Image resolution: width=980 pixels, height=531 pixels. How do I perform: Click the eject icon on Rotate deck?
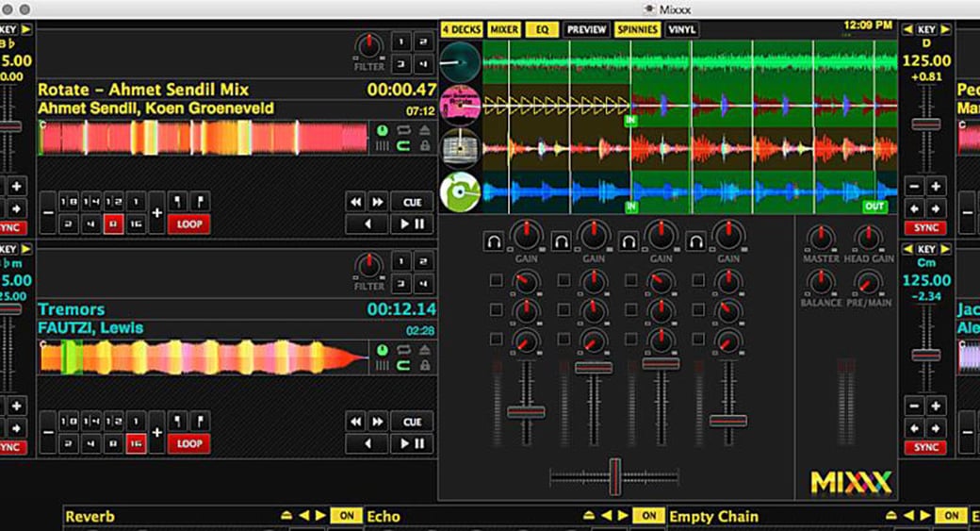425,130
